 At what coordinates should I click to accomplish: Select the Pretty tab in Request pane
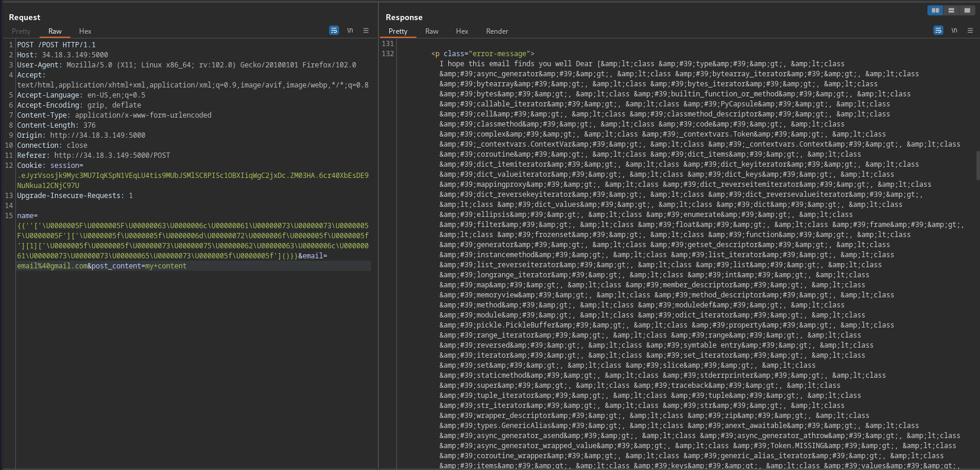(x=21, y=31)
